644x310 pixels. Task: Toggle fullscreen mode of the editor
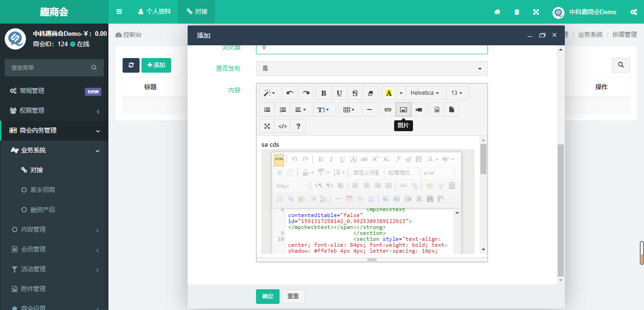pos(267,126)
